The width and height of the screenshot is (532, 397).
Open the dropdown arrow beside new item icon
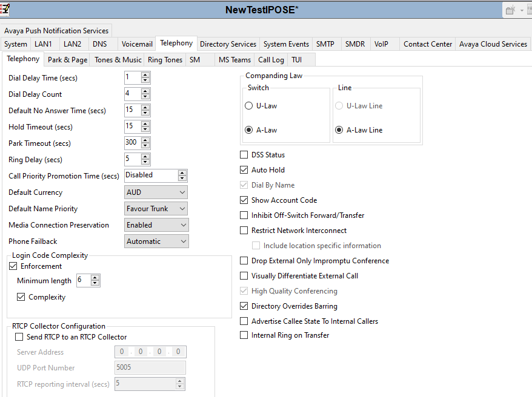pos(522,10)
